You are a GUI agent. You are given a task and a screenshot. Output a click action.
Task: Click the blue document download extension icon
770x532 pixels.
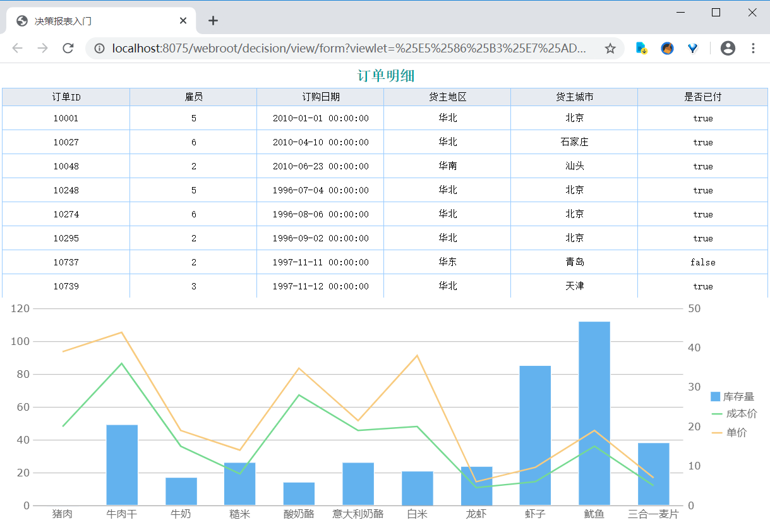tap(641, 49)
